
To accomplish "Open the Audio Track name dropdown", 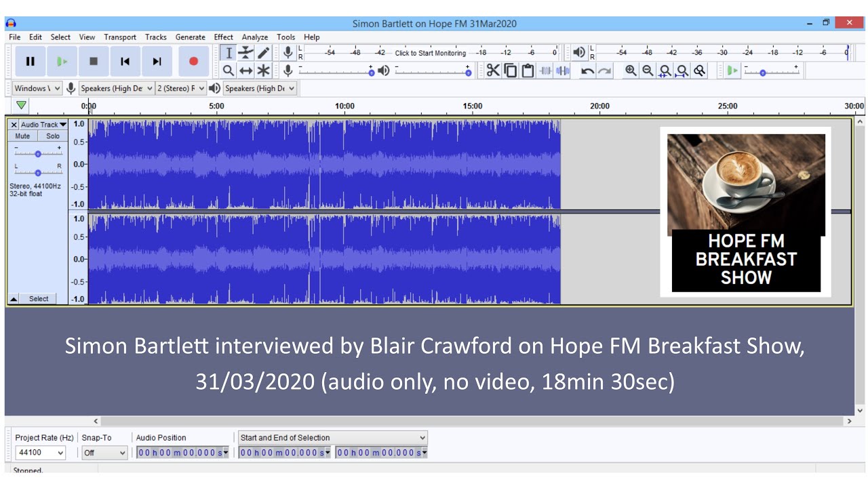I will tap(43, 125).
